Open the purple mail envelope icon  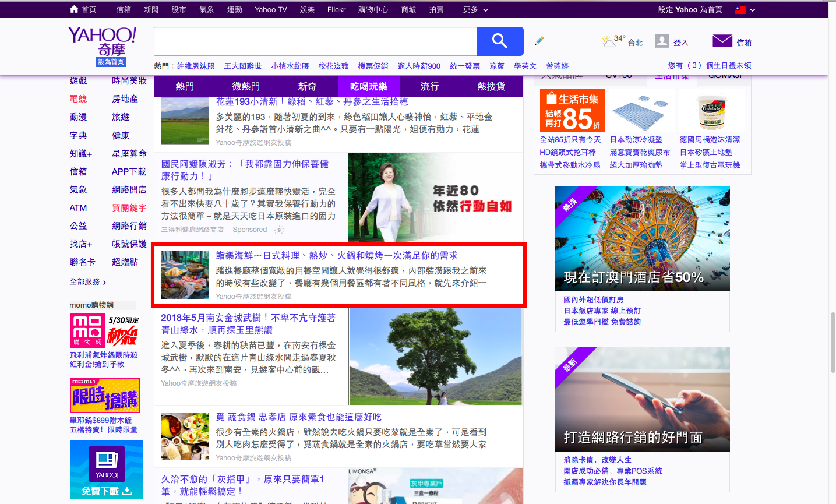pos(722,41)
